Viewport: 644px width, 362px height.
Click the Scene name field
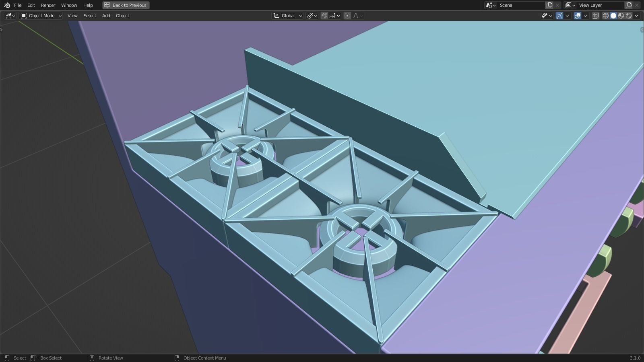click(521, 5)
